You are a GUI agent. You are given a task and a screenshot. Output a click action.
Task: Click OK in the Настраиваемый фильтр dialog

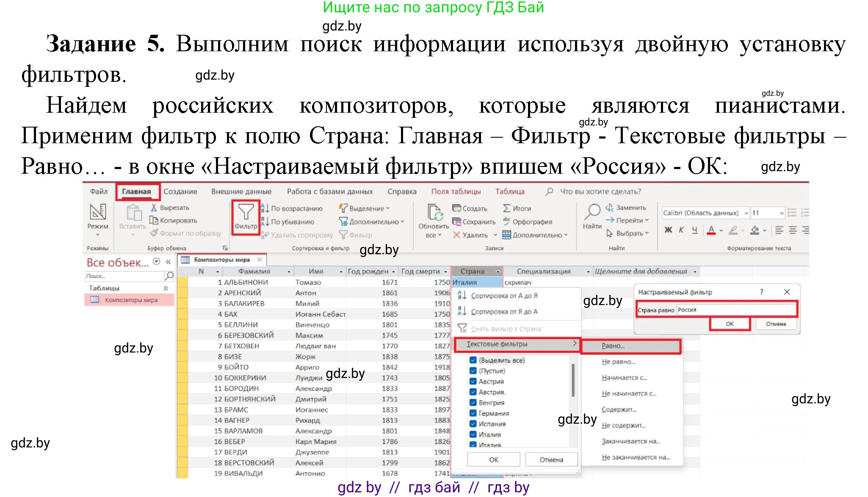coord(730,323)
